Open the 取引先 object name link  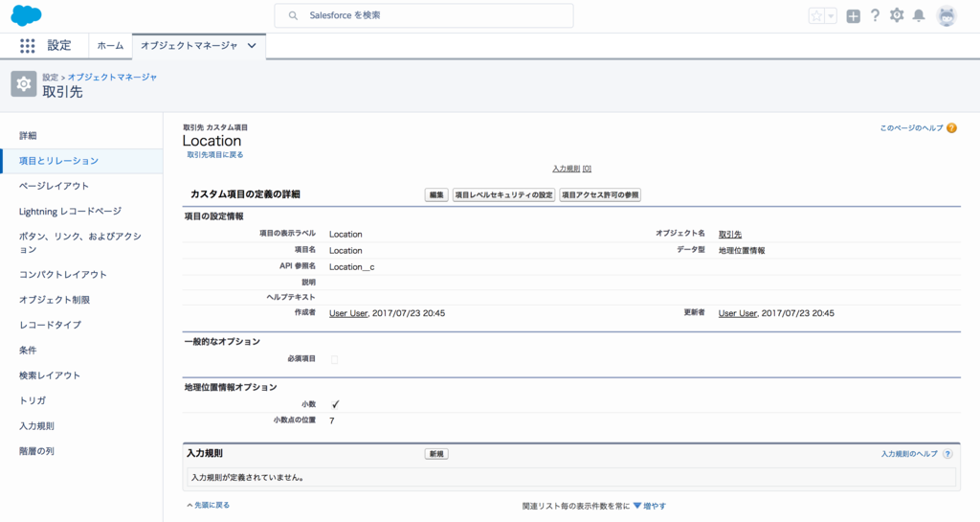[730, 235]
